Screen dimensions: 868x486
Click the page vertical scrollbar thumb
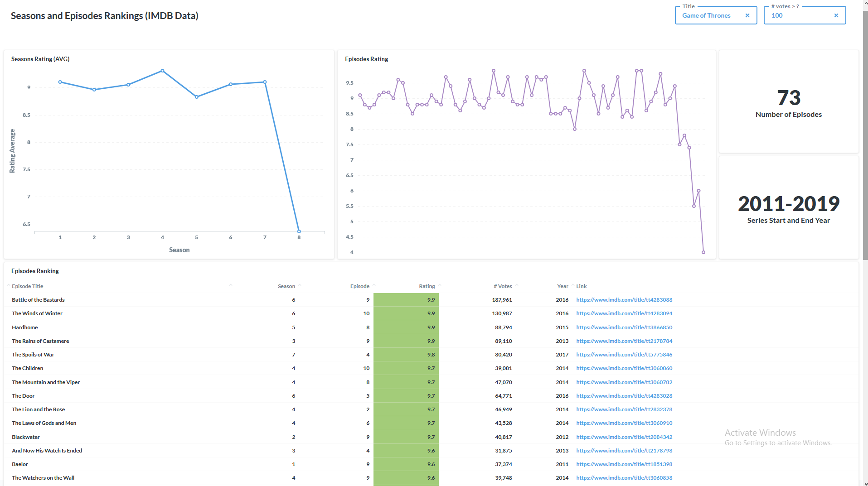click(x=865, y=136)
